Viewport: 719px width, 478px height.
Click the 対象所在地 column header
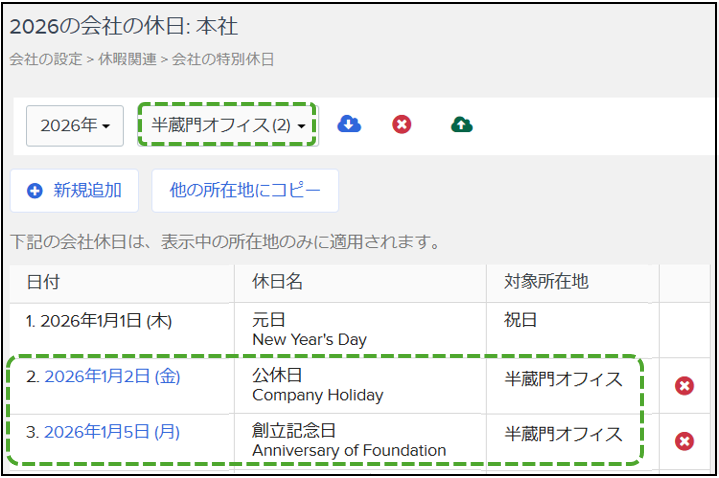click(547, 282)
